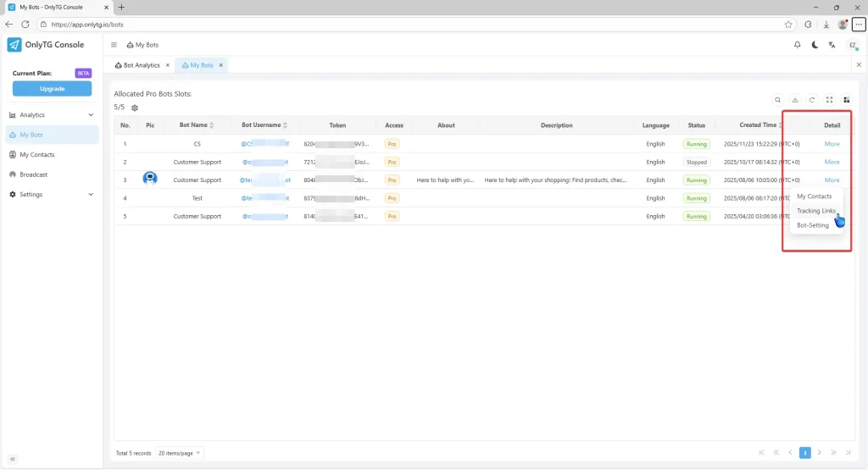The width and height of the screenshot is (868, 470).
Task: Select Tracking Links from the menu
Action: pyautogui.click(x=815, y=211)
